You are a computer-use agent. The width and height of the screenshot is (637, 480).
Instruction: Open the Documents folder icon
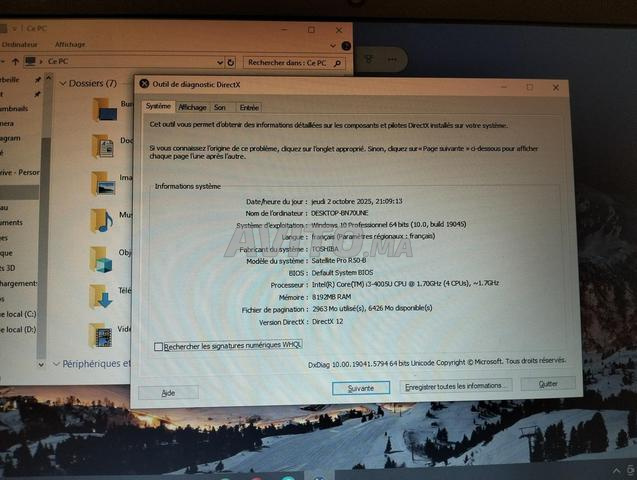click(x=102, y=146)
